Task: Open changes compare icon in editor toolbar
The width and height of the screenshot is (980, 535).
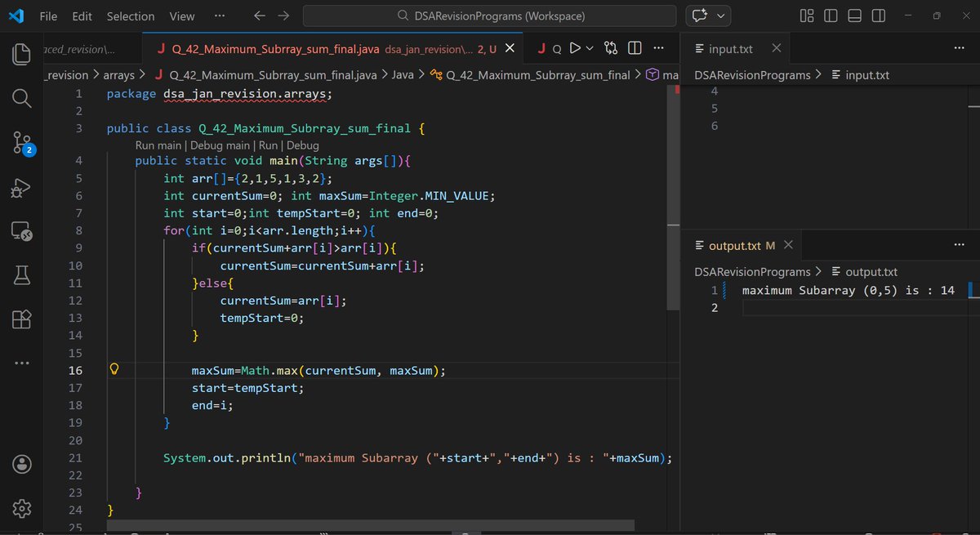Action: (x=611, y=48)
